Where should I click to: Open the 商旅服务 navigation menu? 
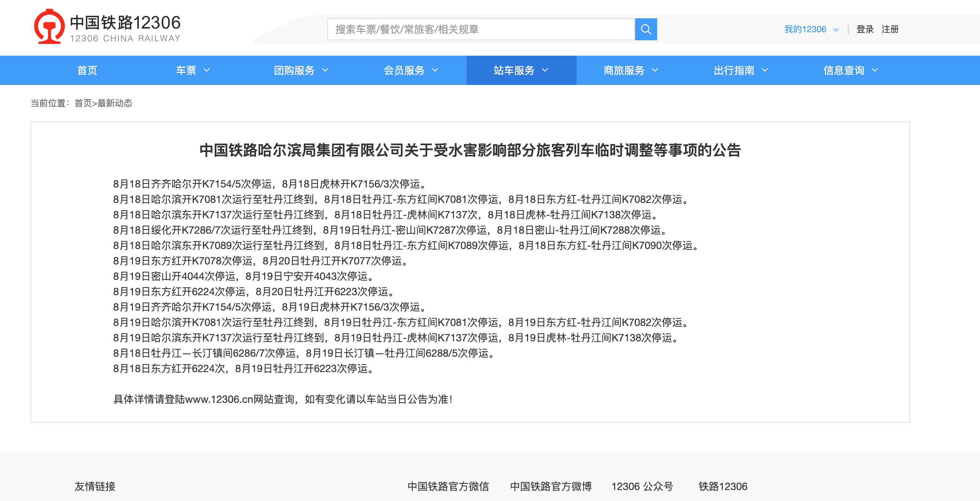click(x=631, y=70)
